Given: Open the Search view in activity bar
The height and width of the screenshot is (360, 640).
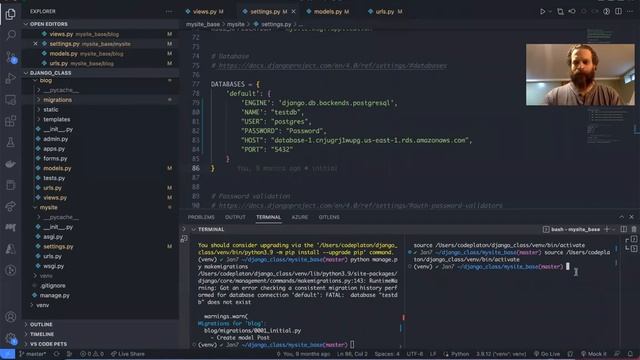Looking at the screenshot, I should [x=11, y=35].
